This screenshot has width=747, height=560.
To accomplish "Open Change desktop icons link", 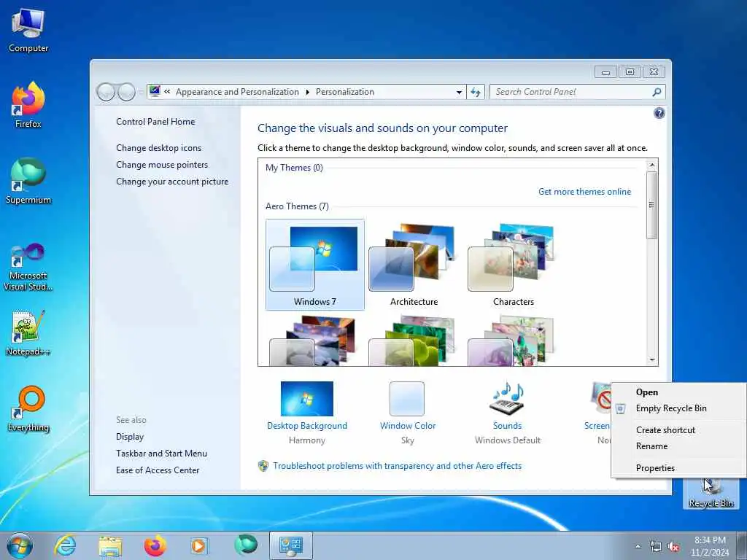I will pyautogui.click(x=158, y=148).
